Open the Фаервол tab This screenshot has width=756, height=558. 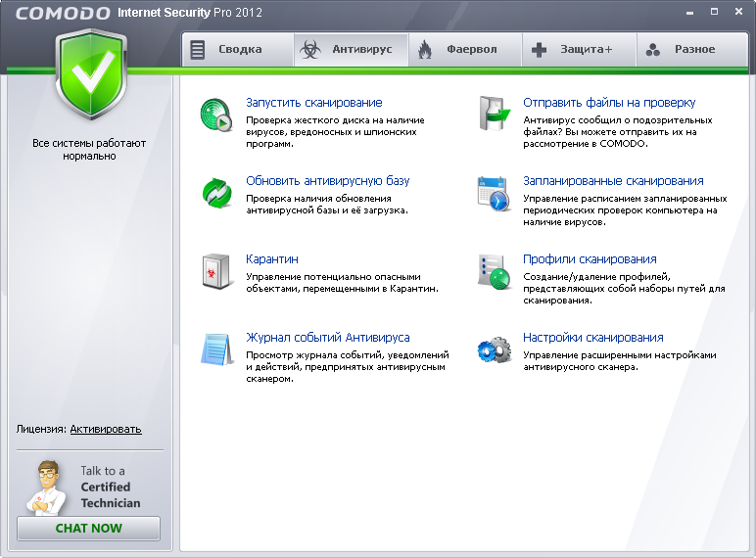[466, 50]
